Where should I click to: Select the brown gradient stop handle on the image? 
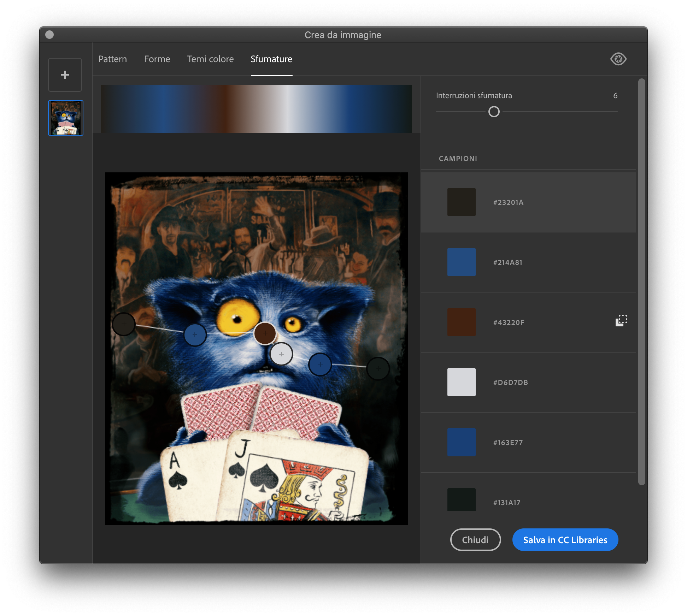[x=265, y=333]
